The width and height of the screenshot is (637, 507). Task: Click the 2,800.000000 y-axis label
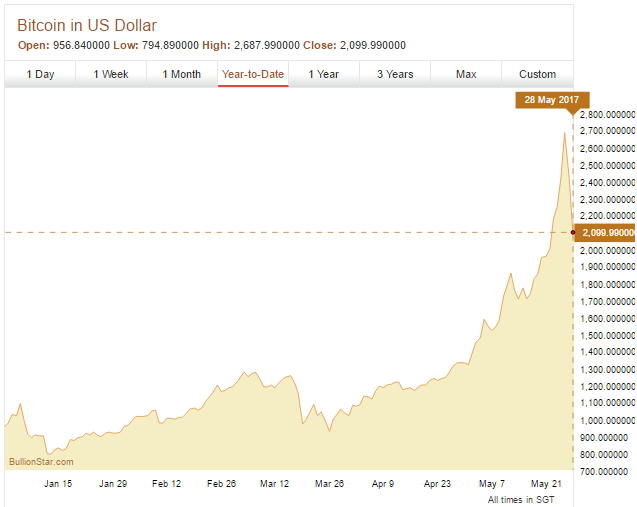click(607, 115)
